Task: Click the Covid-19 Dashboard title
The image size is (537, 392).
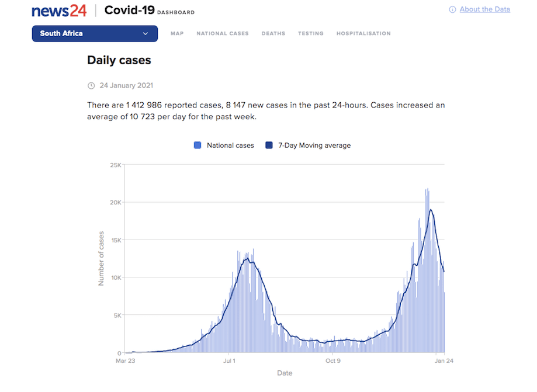Action: pos(149,11)
